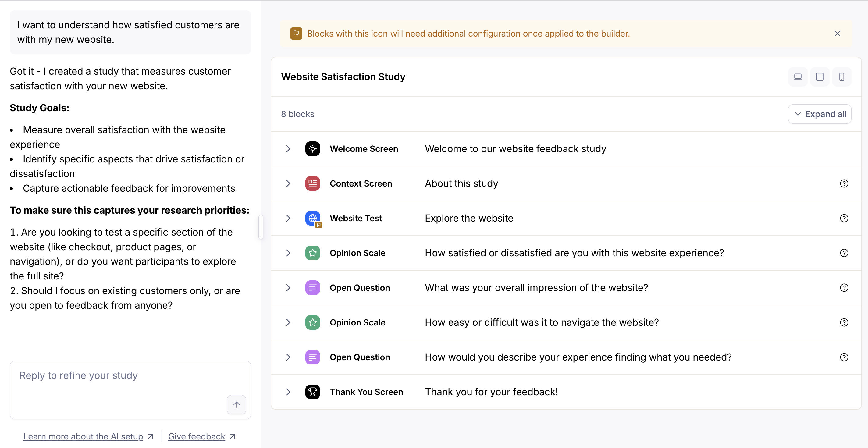Click send arrow button in reply box
868x448 pixels.
point(236,404)
